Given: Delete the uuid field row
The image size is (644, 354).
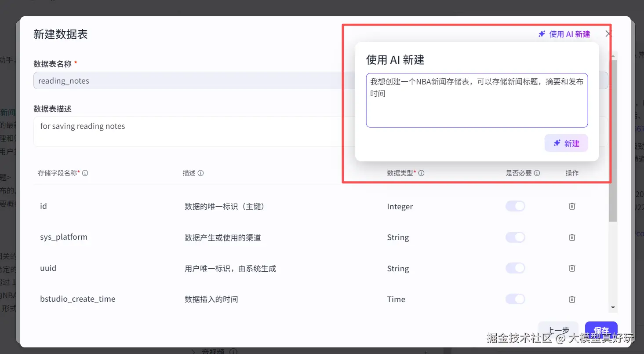Looking at the screenshot, I should coord(572,268).
